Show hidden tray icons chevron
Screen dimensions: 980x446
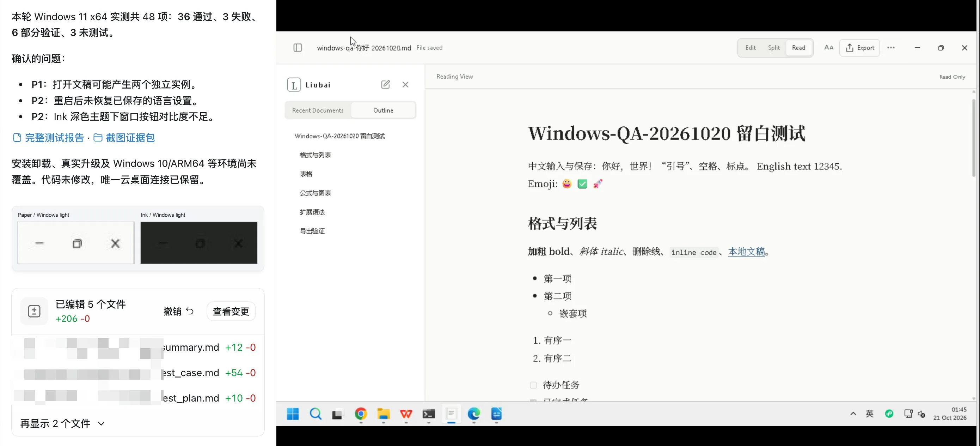pyautogui.click(x=853, y=414)
